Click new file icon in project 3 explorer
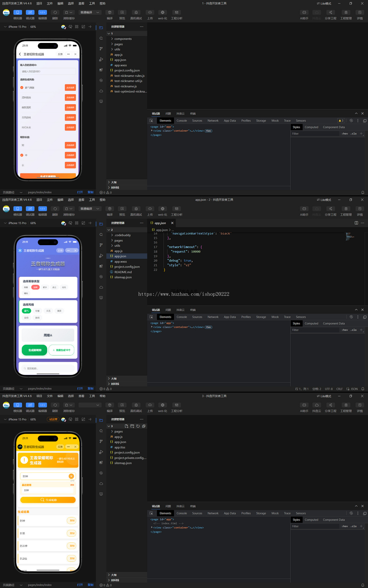The image size is (368, 588). (126, 426)
